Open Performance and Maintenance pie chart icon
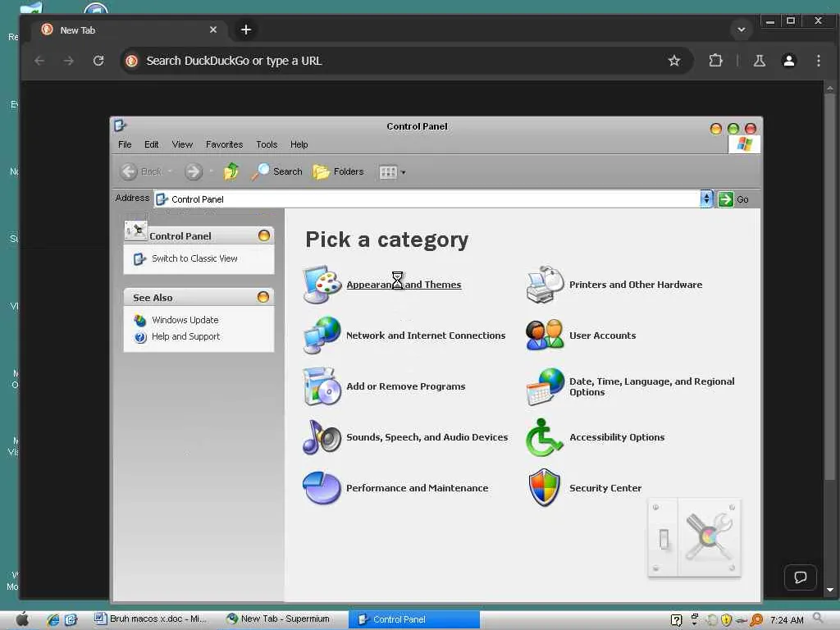This screenshot has width=840, height=630. point(322,488)
